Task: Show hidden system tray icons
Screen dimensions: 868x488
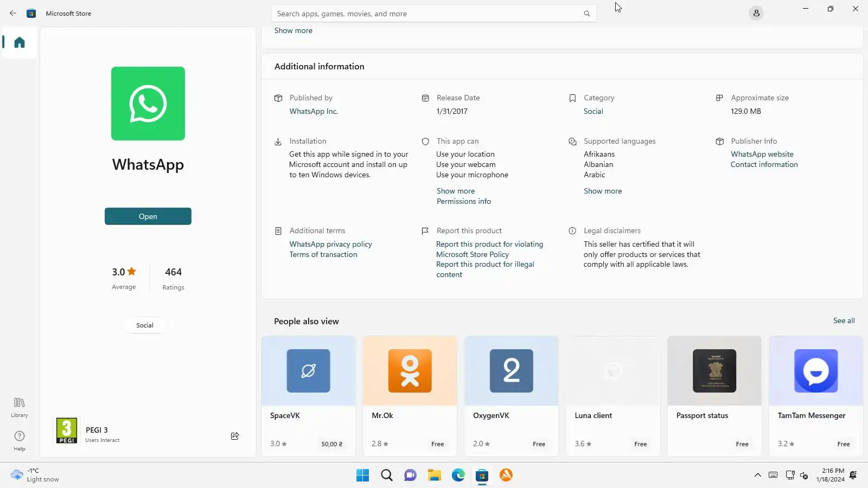Action: [x=757, y=475]
